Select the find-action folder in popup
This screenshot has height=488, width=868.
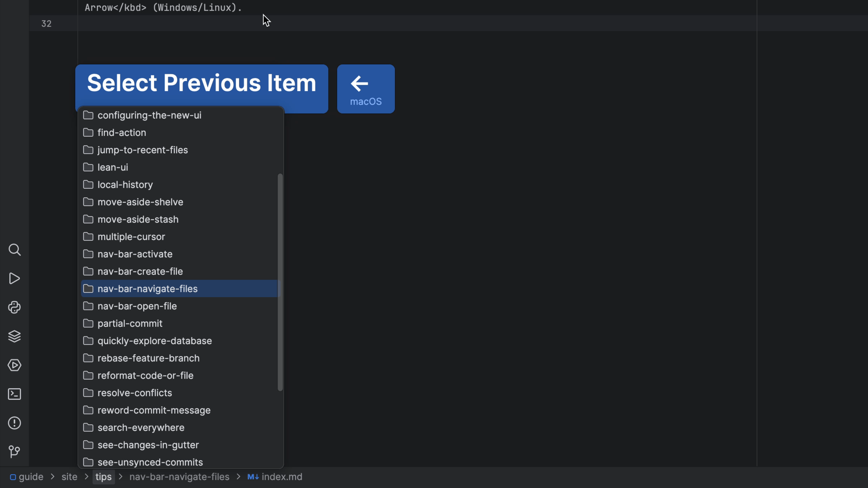point(122,133)
